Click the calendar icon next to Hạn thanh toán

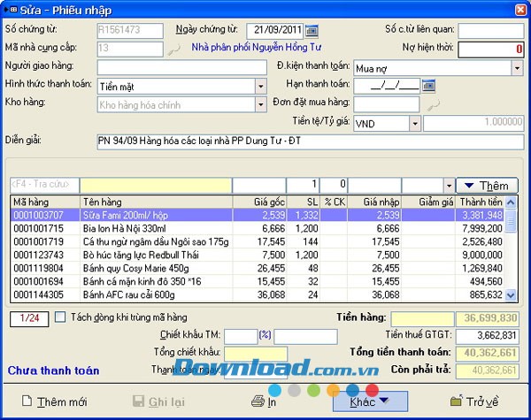(x=429, y=85)
